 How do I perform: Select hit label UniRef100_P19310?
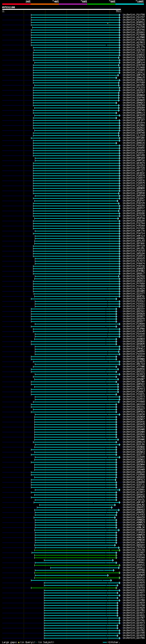134,306
